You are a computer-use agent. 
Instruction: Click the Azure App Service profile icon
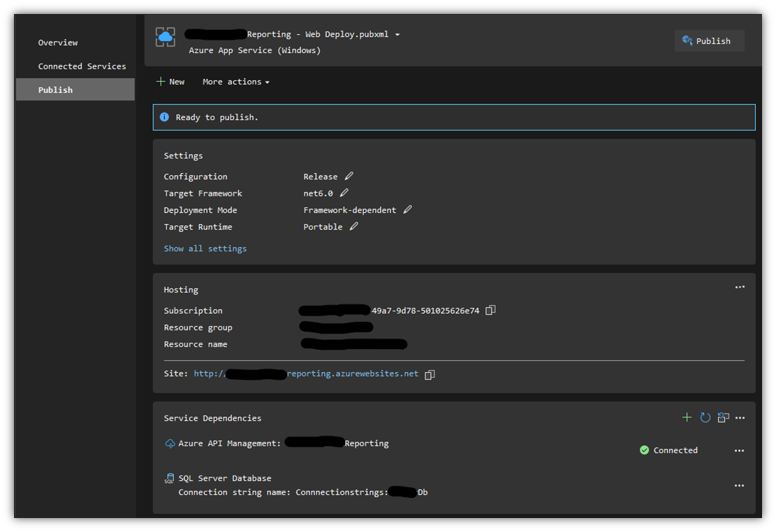(x=166, y=37)
